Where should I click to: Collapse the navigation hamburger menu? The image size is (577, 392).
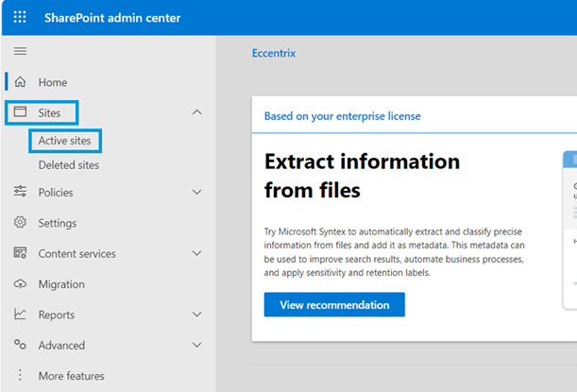click(20, 50)
